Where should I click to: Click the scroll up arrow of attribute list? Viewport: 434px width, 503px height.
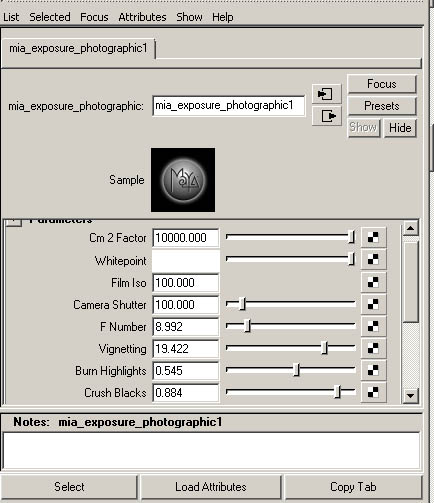(x=410, y=228)
